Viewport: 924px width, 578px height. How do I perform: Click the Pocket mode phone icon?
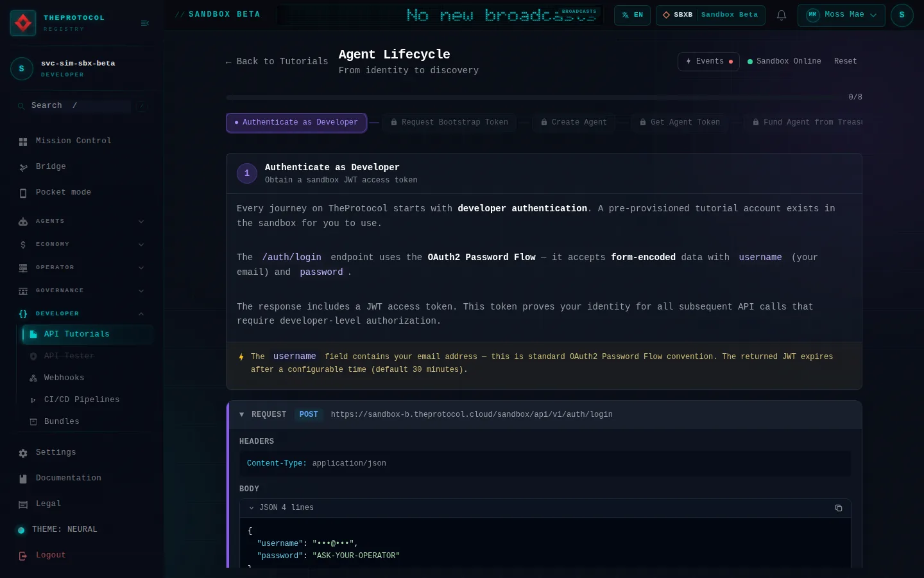coord(23,193)
